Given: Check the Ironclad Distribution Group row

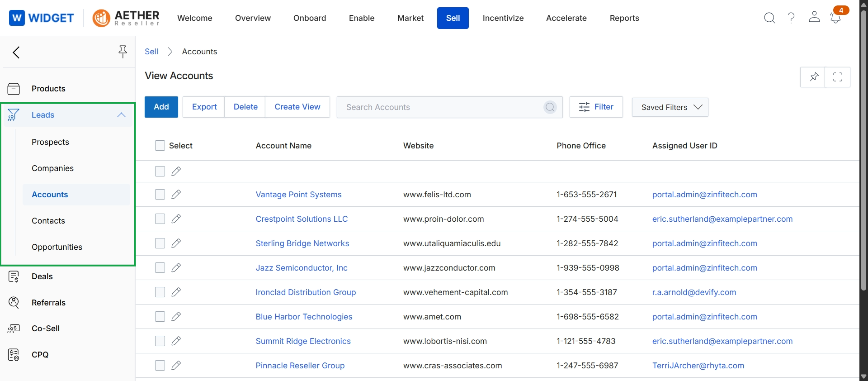Looking at the screenshot, I should [160, 292].
